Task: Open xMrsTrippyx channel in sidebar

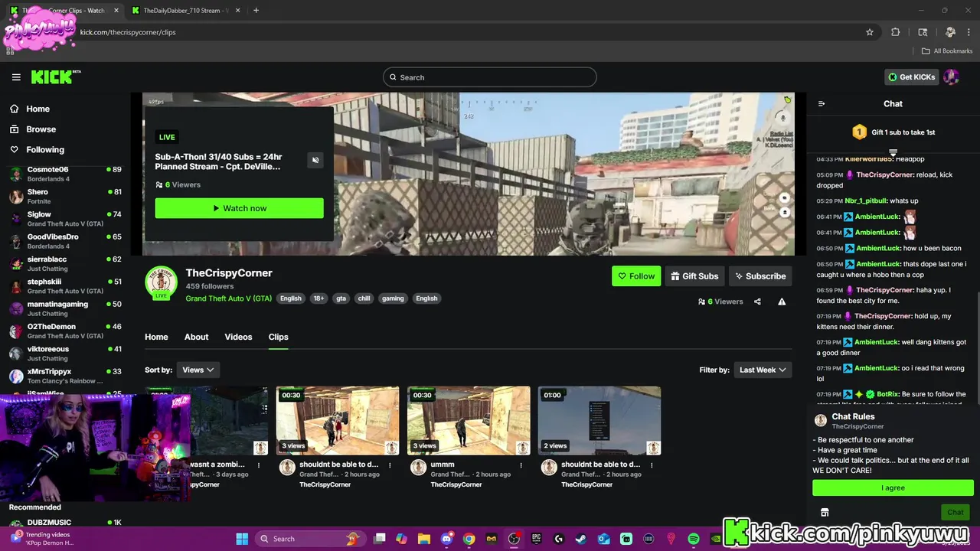Action: (65, 376)
